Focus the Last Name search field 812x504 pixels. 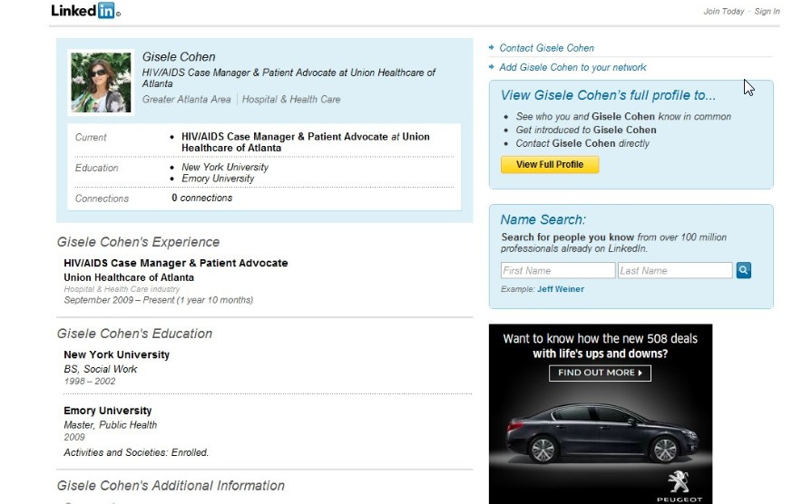pyautogui.click(x=675, y=271)
